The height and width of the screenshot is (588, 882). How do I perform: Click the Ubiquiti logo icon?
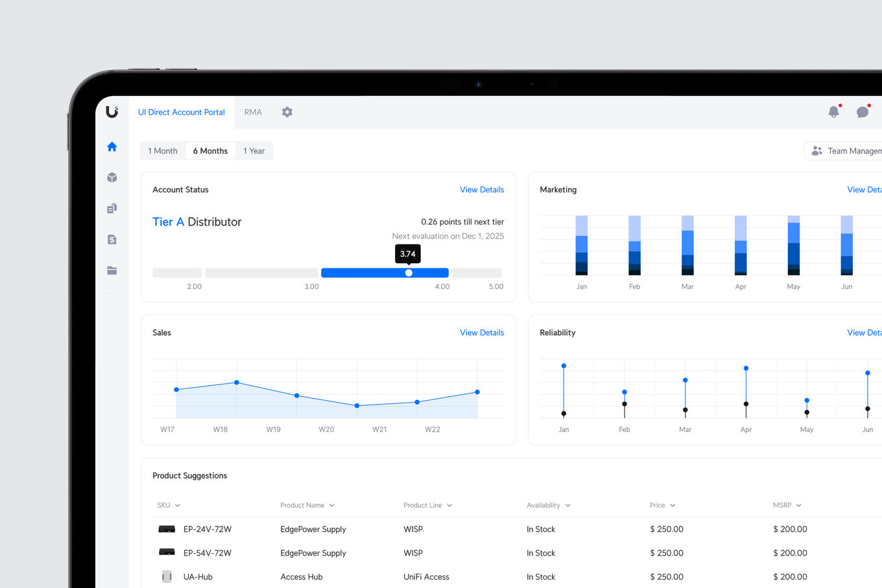pos(112,112)
